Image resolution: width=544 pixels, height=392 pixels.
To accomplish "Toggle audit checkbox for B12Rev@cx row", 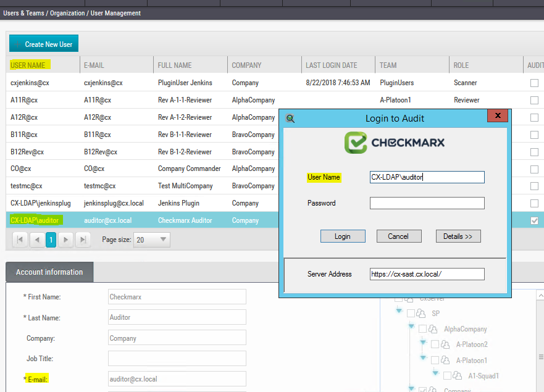I will pos(534,152).
